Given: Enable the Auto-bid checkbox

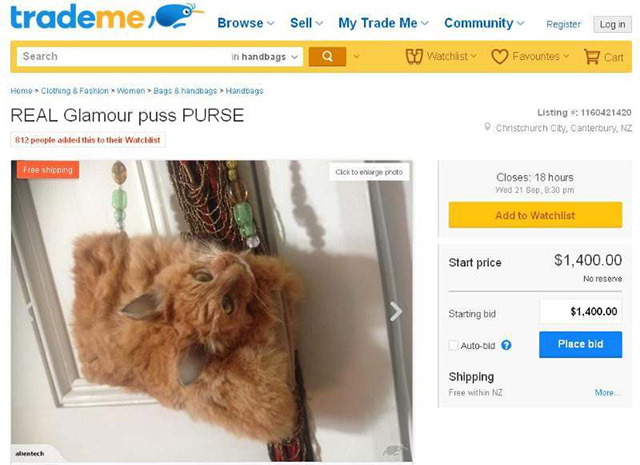Looking at the screenshot, I should click(453, 345).
